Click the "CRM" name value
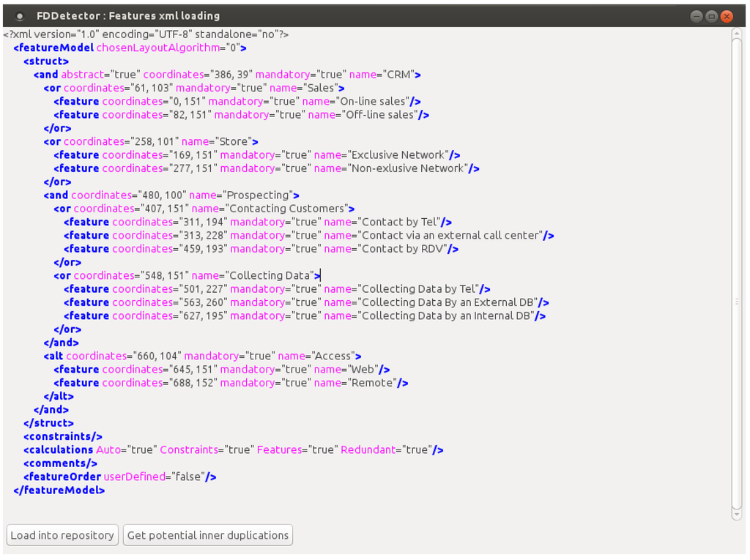 pos(401,75)
